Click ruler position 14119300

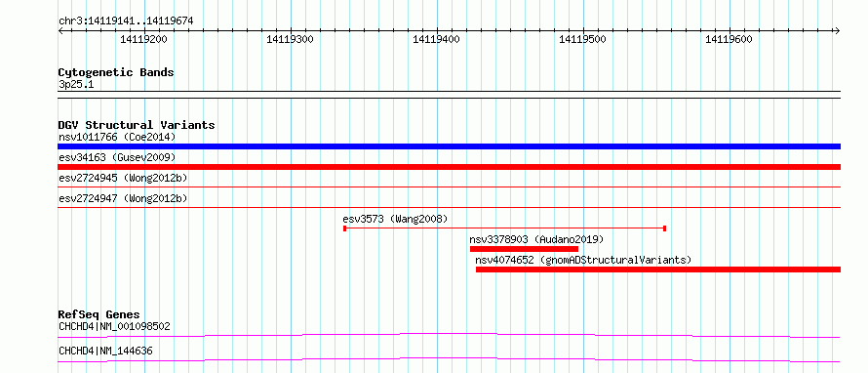coord(290,39)
